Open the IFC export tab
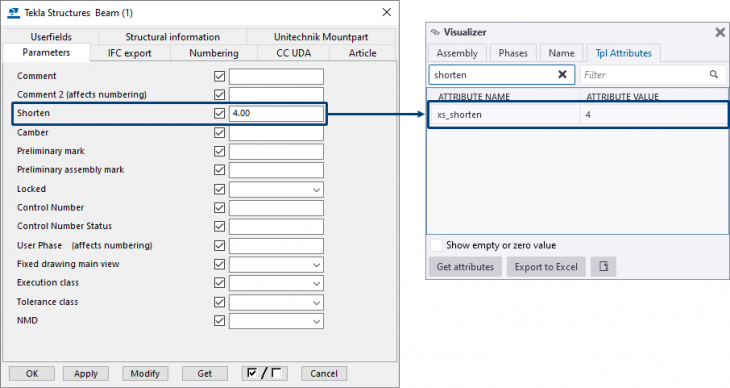Screen dimensions: 730x388 [129, 53]
